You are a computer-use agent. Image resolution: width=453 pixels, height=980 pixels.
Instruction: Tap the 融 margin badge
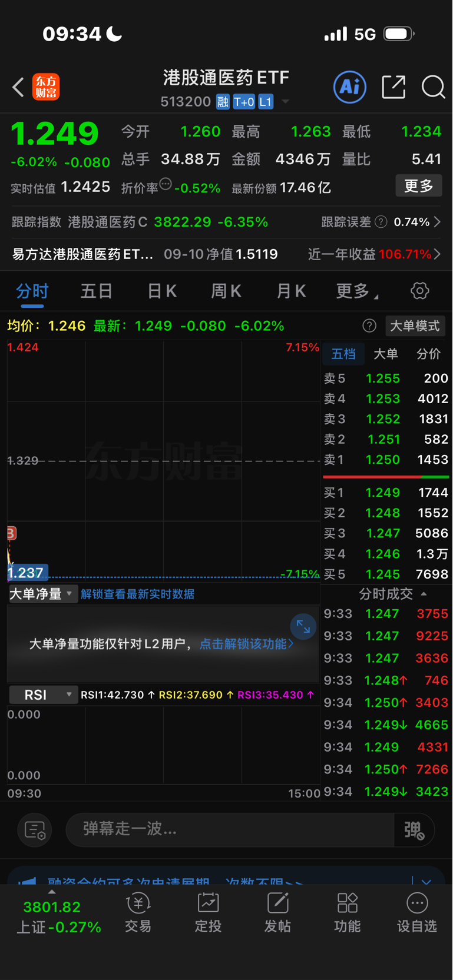click(x=223, y=102)
